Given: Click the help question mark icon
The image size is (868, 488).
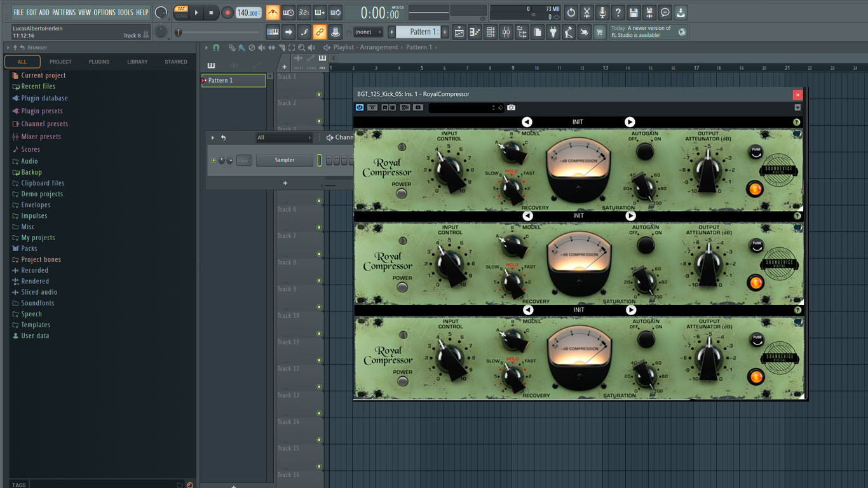Looking at the screenshot, I should point(618,12).
